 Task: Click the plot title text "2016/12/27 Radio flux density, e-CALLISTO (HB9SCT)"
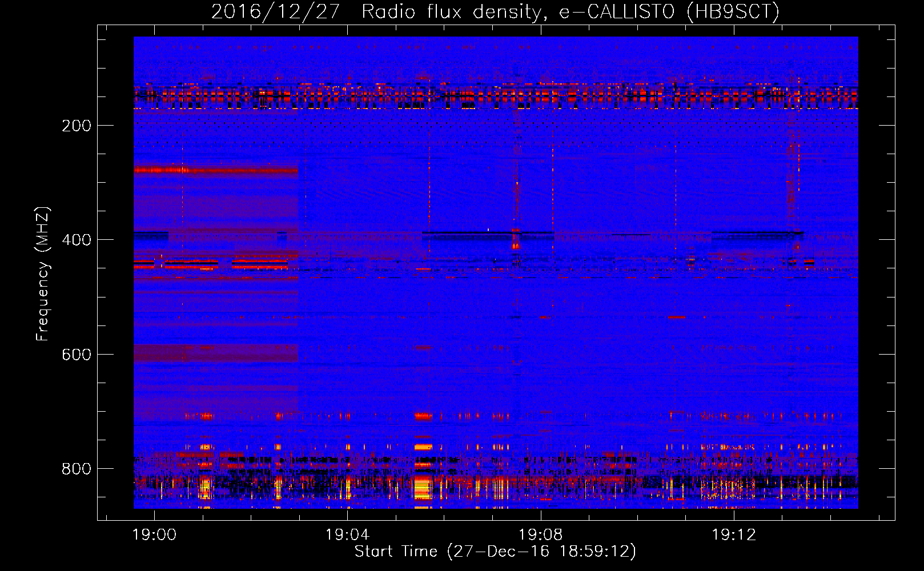coord(495,12)
